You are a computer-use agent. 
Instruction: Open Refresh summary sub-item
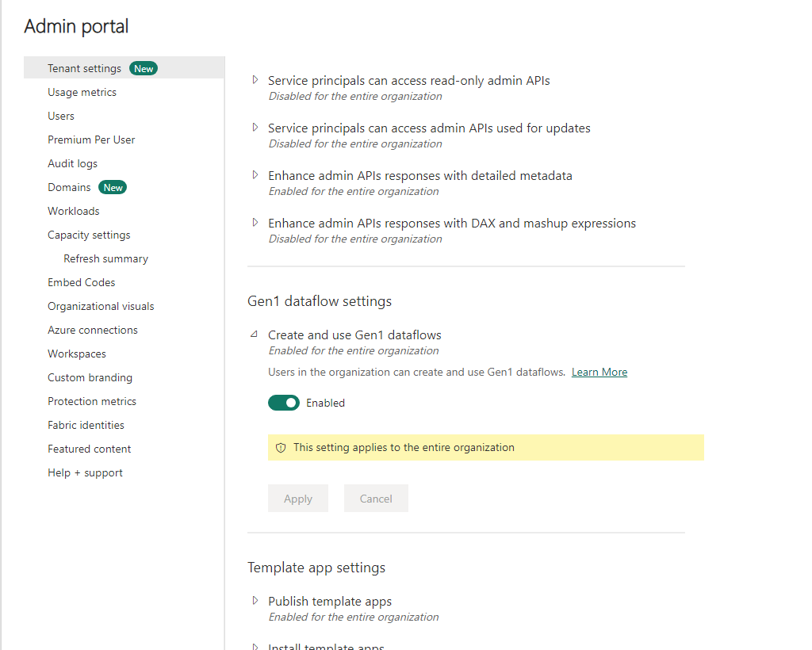point(105,258)
